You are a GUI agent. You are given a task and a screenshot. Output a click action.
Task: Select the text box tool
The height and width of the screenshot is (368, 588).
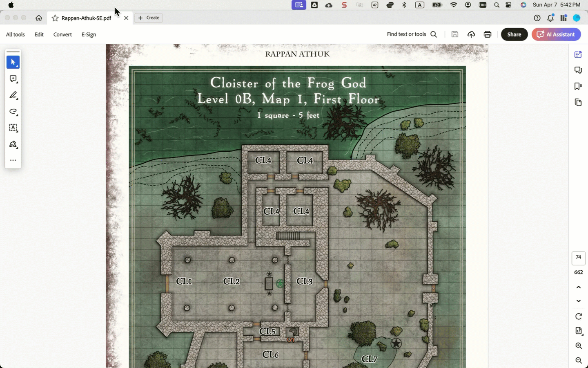(x=13, y=128)
